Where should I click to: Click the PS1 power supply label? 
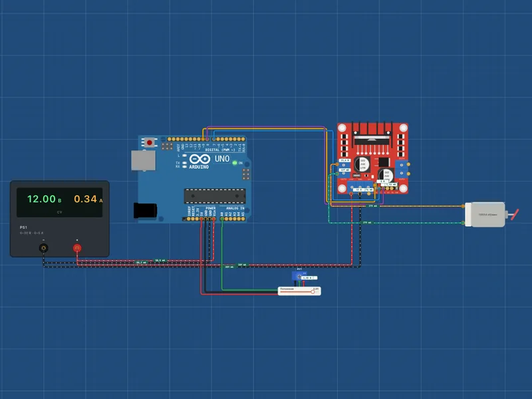tap(23, 227)
